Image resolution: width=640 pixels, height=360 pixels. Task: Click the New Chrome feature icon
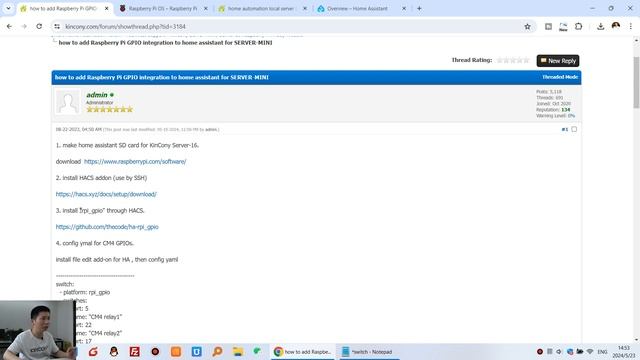pos(563,27)
